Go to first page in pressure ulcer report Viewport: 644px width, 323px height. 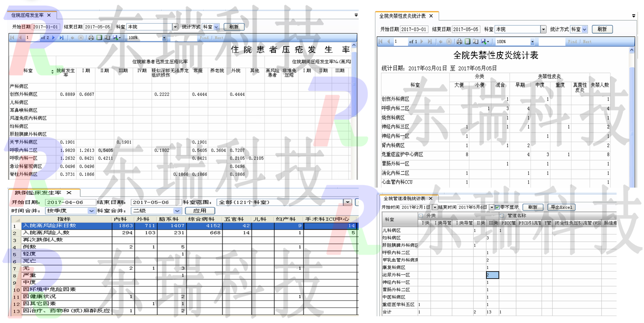pos(12,38)
